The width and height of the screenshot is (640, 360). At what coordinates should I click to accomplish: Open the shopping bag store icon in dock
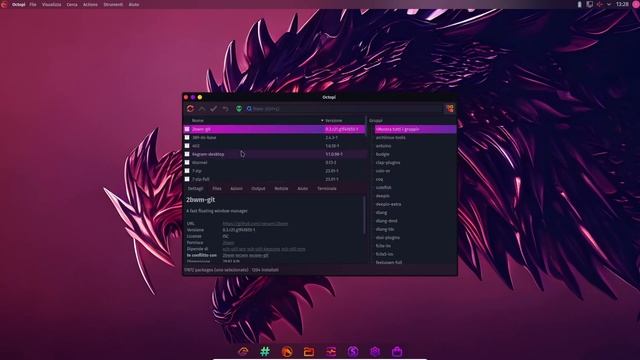click(397, 351)
